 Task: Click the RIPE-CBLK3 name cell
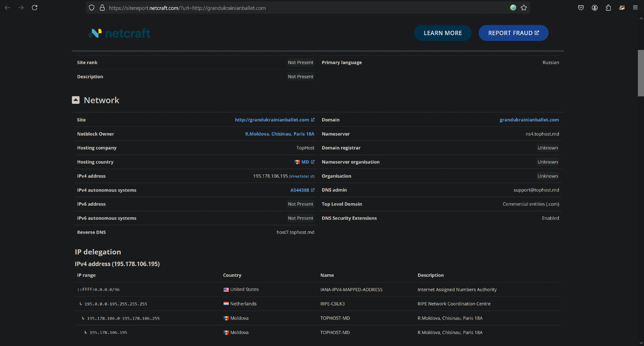332,304
